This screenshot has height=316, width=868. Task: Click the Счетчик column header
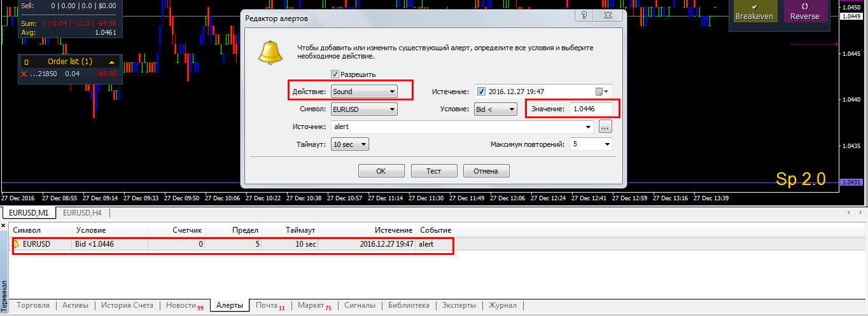coord(177,230)
